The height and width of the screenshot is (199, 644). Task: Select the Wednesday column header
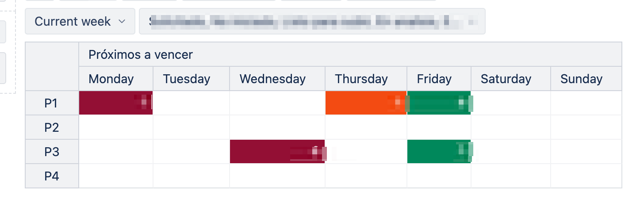[x=277, y=79]
